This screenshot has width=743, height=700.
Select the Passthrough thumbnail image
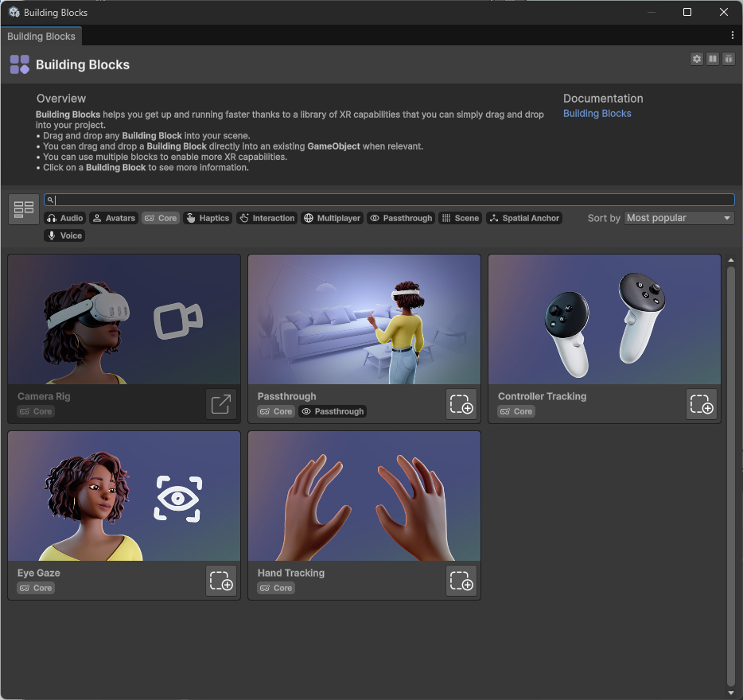tap(364, 320)
